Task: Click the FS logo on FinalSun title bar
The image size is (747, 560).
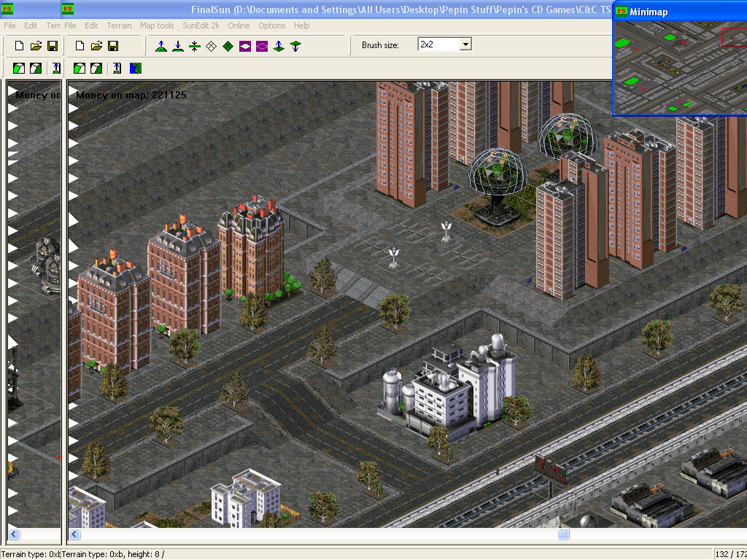Action: 68,9
